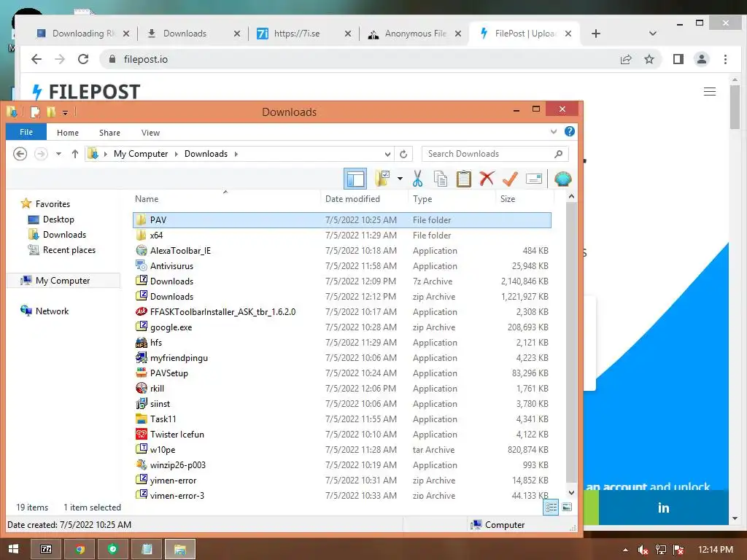Select the rkill application
Viewport: 747px width, 560px height.
click(x=341, y=389)
